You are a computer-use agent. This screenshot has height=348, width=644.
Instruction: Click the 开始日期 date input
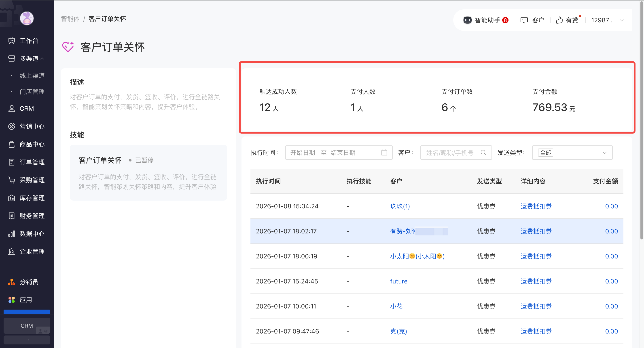(303, 153)
